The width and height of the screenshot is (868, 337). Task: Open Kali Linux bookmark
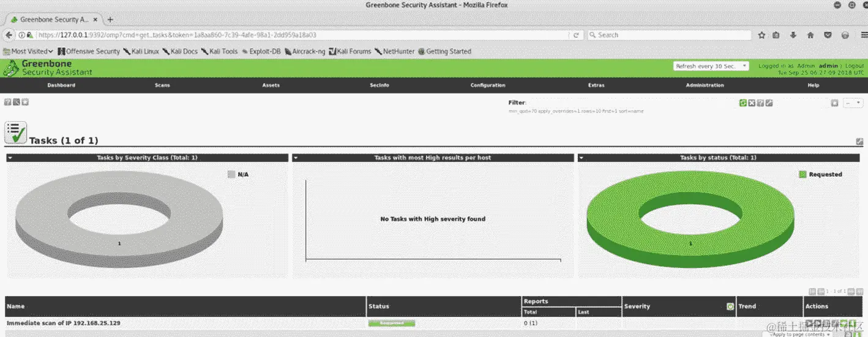point(141,51)
